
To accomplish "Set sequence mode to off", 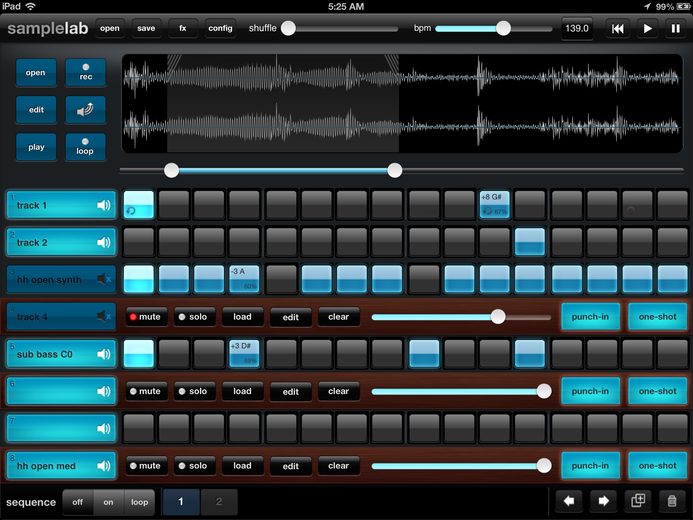I will coord(78,502).
